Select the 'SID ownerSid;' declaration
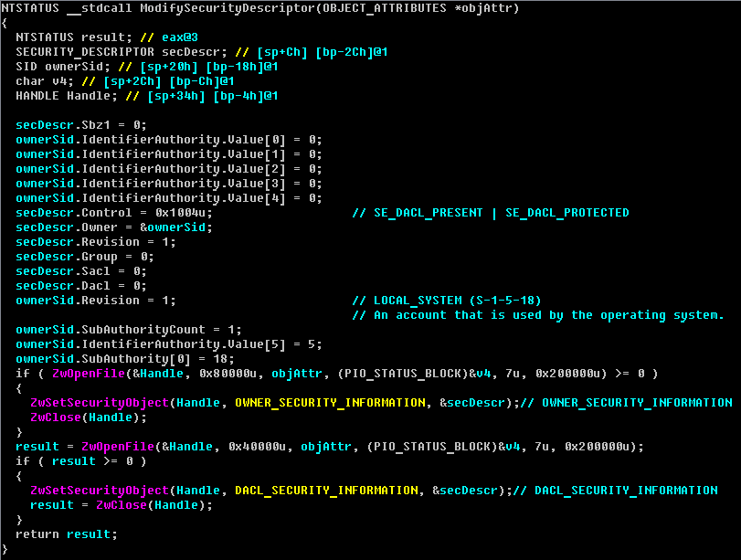Screen dimensions: 741x560 tap(63, 67)
